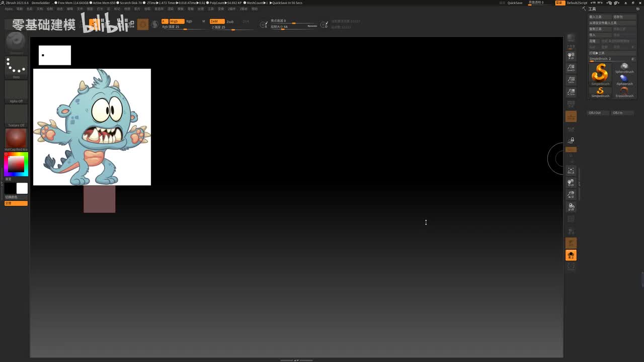This screenshot has width=644, height=362.
Task: Click the OBJ Out button
Action: pyautogui.click(x=599, y=113)
